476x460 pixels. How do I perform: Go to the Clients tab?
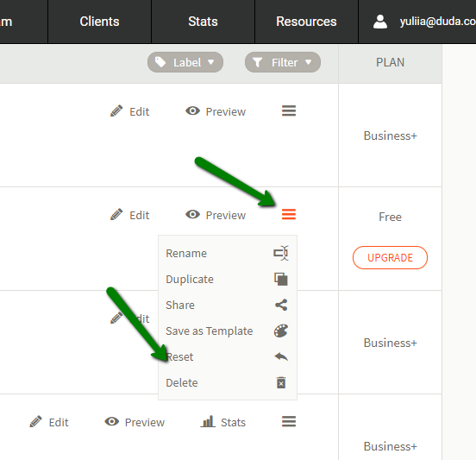coord(99,22)
